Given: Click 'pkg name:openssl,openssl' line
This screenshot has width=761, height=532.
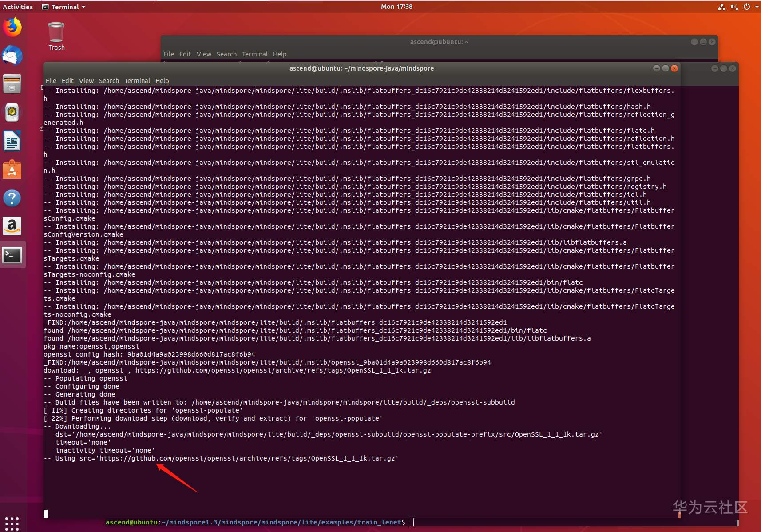Looking at the screenshot, I should pos(91,346).
